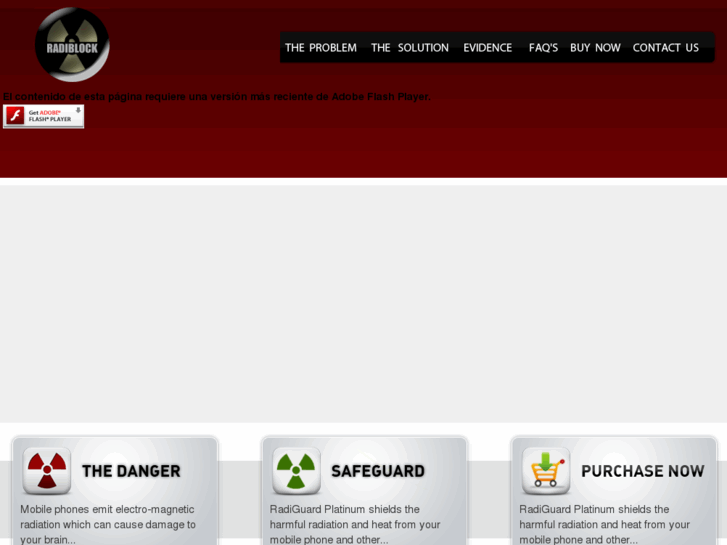The width and height of the screenshot is (727, 545).
Task: Open the Contact Us page
Action: (x=666, y=48)
